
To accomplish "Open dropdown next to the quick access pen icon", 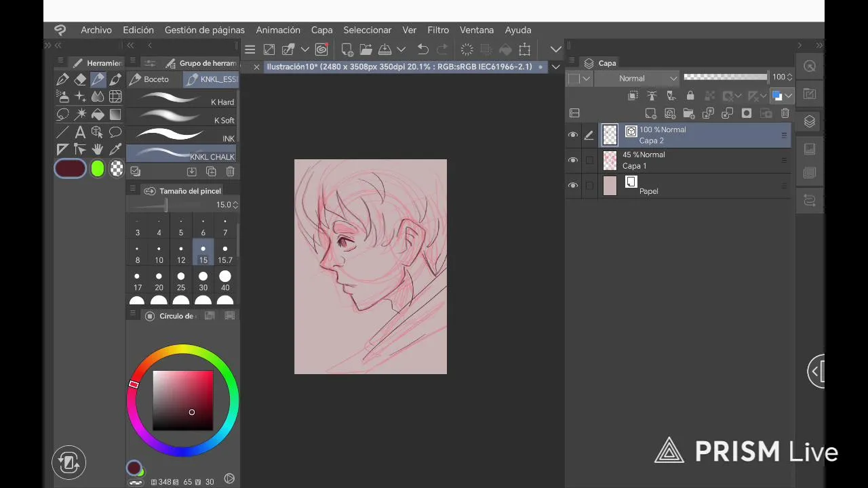I will click(305, 49).
